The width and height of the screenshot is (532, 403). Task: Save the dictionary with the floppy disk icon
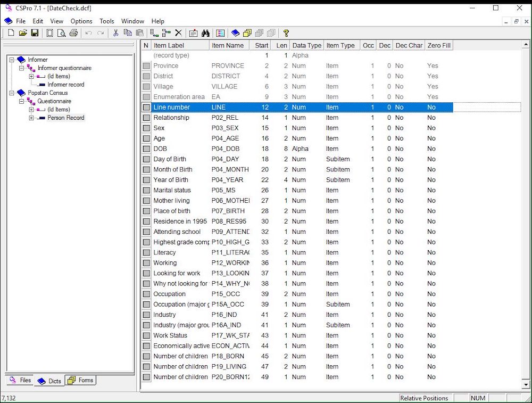coord(35,33)
